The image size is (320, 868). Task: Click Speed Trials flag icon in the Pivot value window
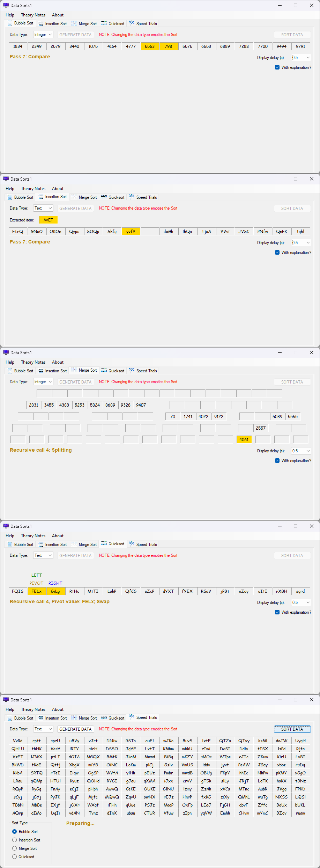[132, 544]
